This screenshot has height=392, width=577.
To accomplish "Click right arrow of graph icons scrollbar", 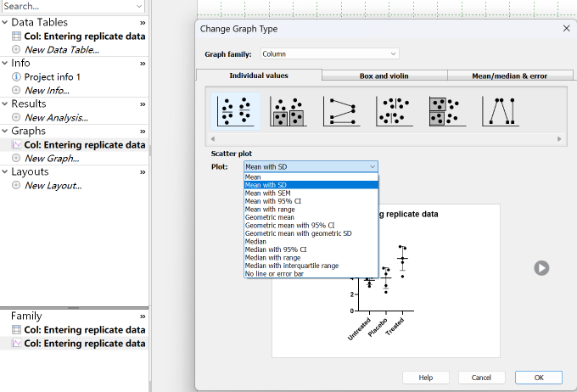I will (x=559, y=138).
